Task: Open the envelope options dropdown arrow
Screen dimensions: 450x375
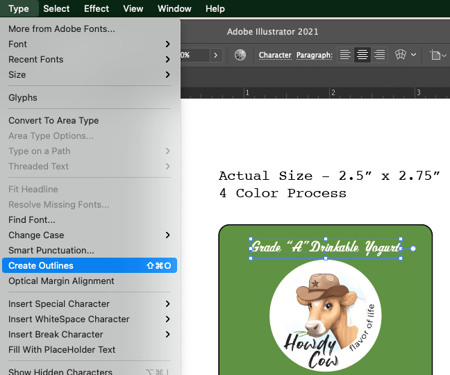Action: pyautogui.click(x=413, y=54)
